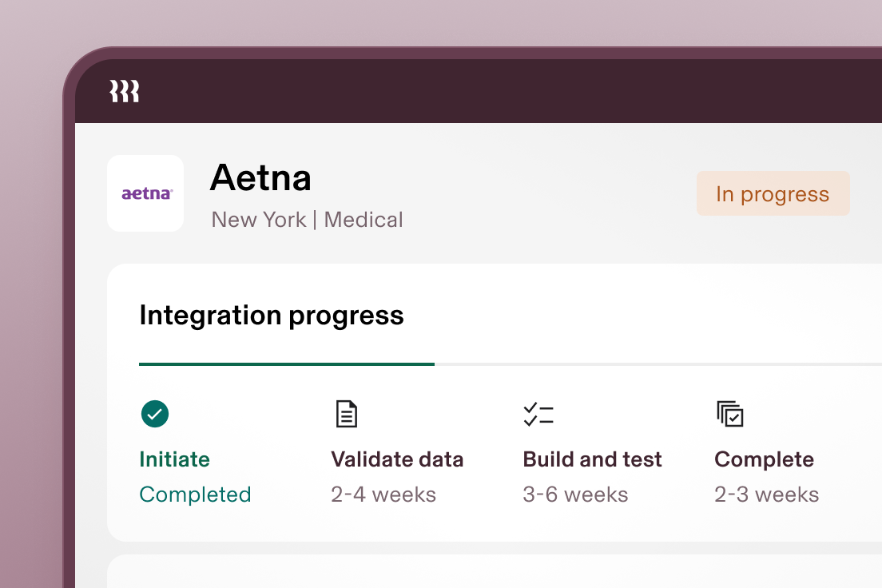This screenshot has width=882, height=588.
Task: Mark the Validate data step done
Action: 397,459
